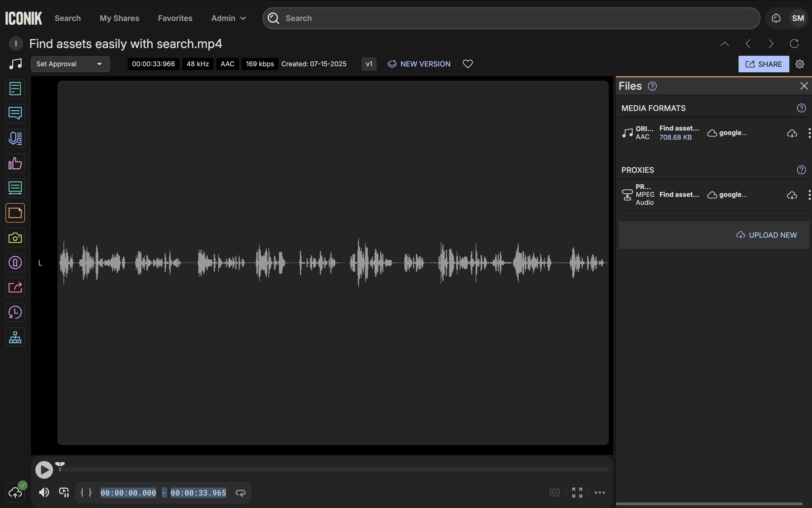This screenshot has width=812, height=508.
Task: Open the comments panel in the sidebar
Action: click(x=15, y=113)
